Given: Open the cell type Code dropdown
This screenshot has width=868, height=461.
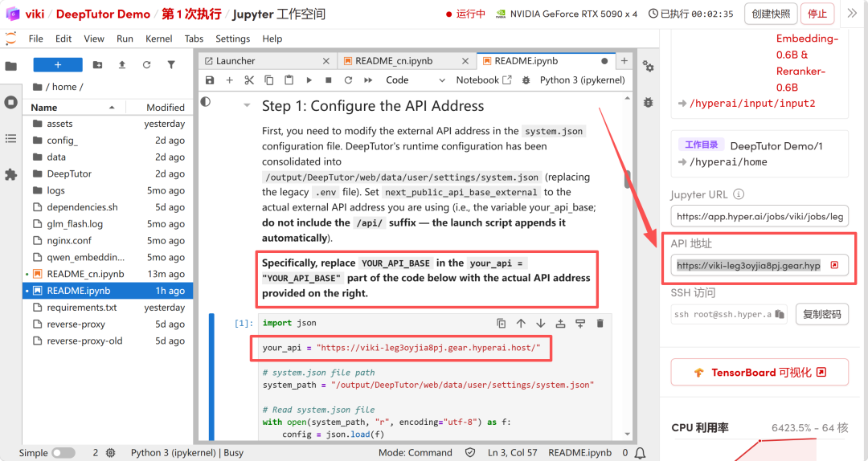Looking at the screenshot, I should pos(416,80).
